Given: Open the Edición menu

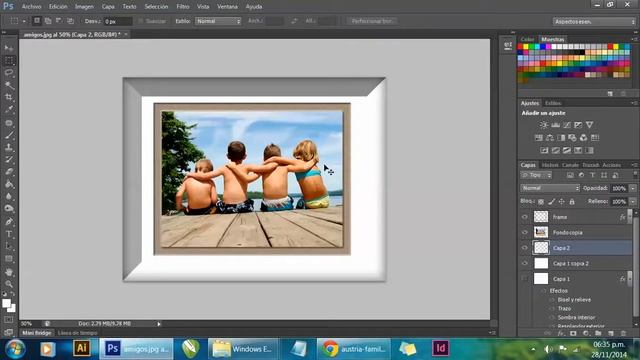Looking at the screenshot, I should tap(58, 7).
